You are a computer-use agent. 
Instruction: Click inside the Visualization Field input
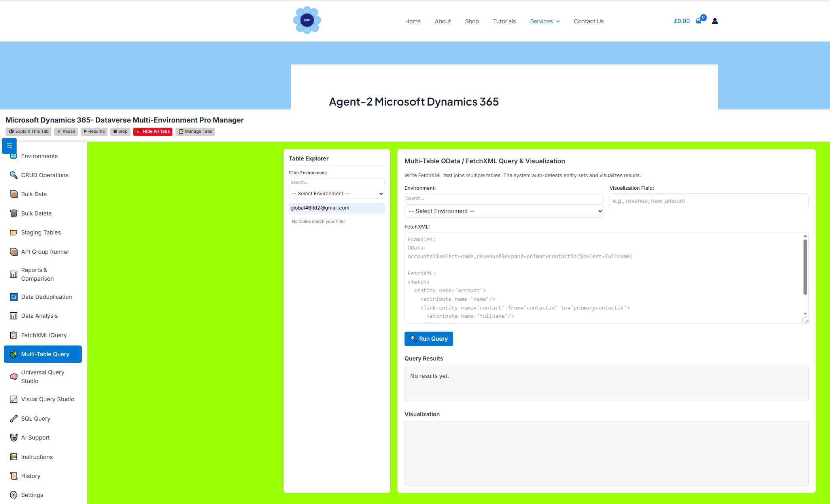click(708, 201)
